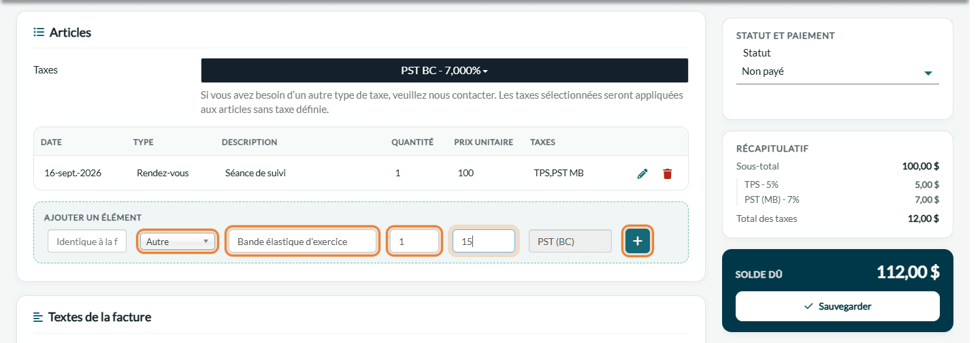Screen dimensions: 980x343
Task: Click the Sous-total amount 100,00 $
Action: [921, 166]
